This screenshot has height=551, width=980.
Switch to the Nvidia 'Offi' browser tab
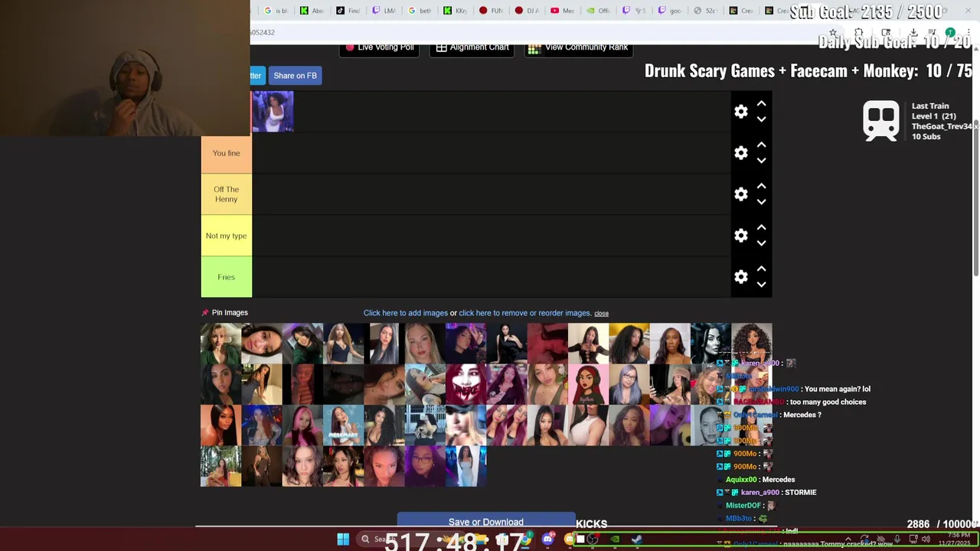point(599,11)
